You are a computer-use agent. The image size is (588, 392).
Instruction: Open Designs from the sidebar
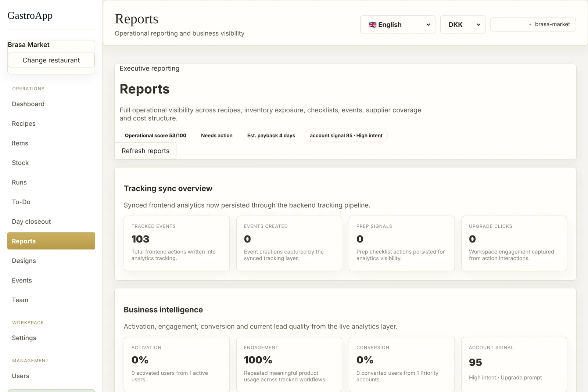(x=51, y=261)
